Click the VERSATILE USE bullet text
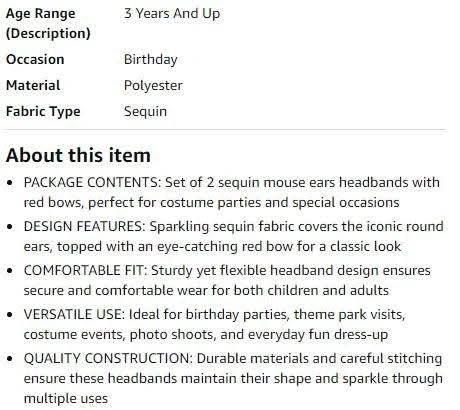This screenshot has height=410, width=460. 214,324
